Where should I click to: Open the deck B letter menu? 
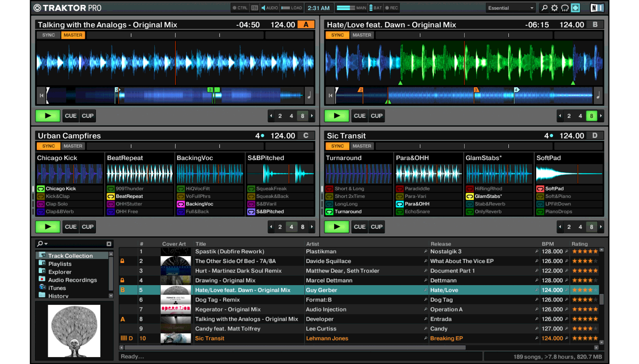tap(595, 25)
